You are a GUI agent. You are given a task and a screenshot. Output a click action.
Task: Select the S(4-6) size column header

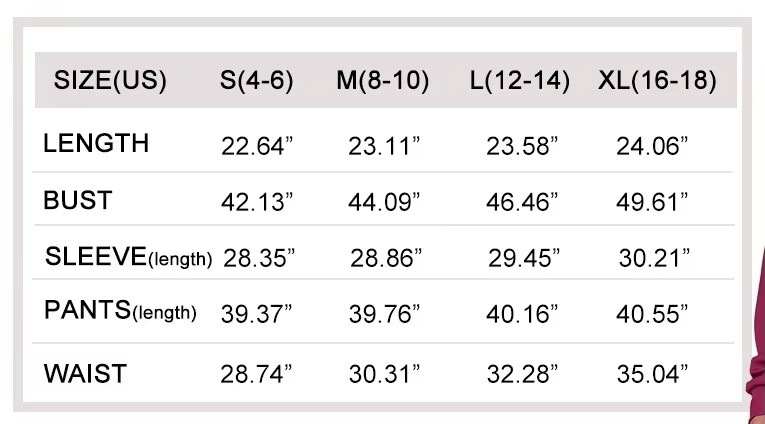pyautogui.click(x=257, y=81)
